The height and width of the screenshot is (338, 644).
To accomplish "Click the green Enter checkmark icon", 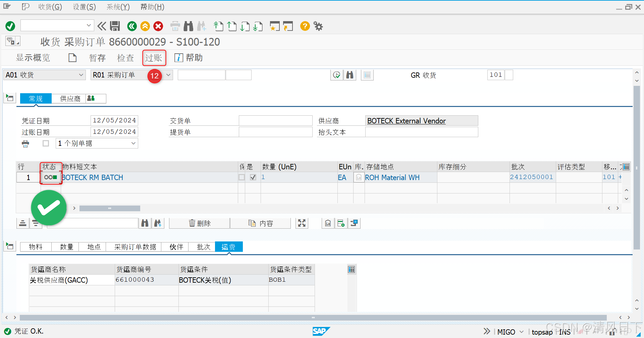I will pos(10,26).
